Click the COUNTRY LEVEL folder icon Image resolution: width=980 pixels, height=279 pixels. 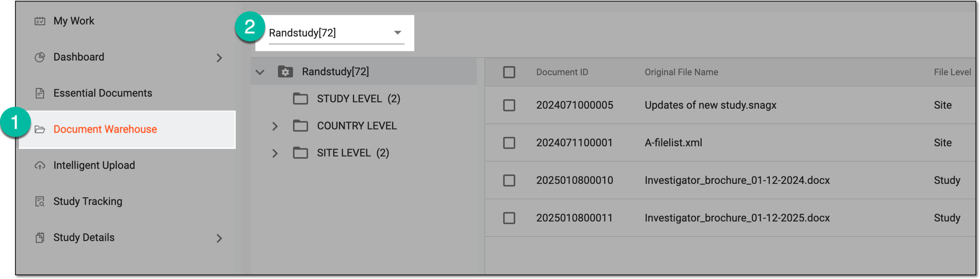tap(301, 126)
